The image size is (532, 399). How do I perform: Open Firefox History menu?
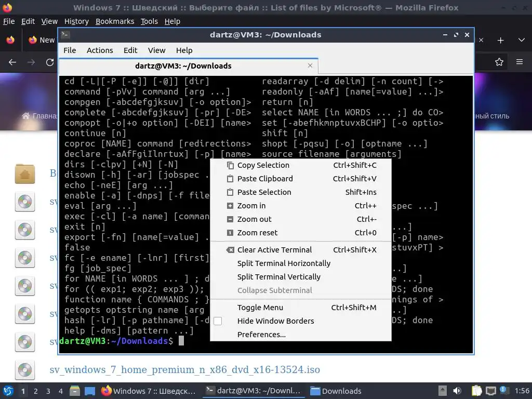coord(76,21)
